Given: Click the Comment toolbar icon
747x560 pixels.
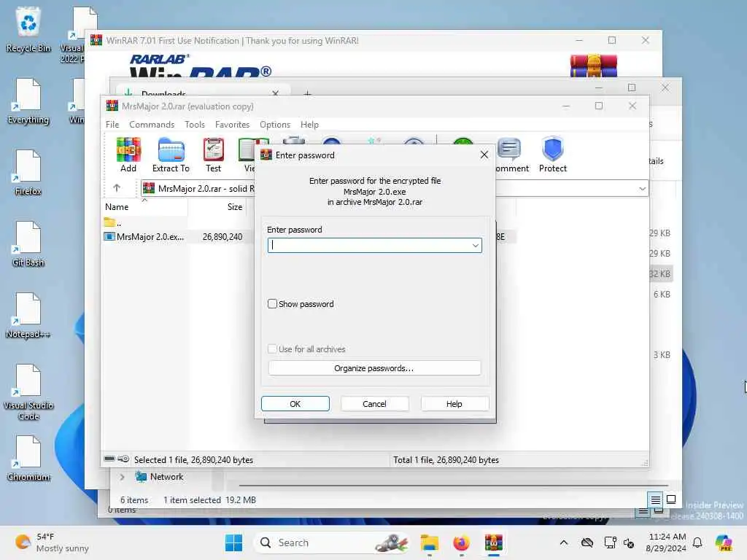Looking at the screenshot, I should pos(511,155).
